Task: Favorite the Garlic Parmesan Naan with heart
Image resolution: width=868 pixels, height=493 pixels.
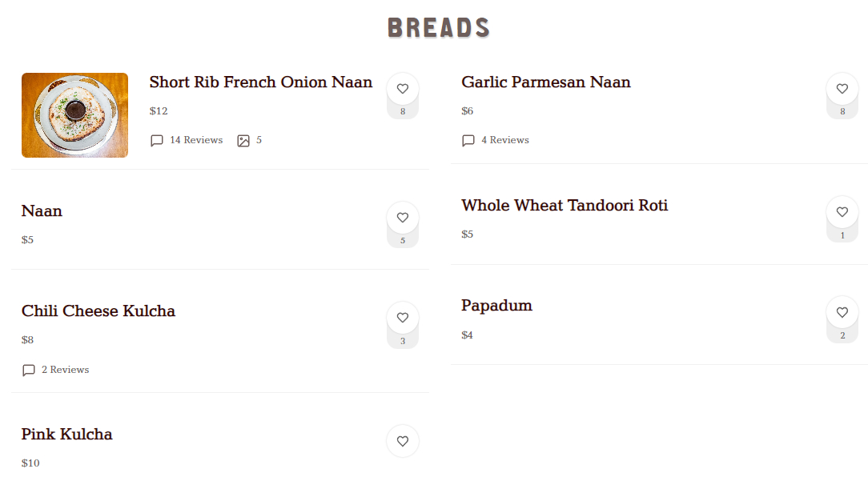Action: coord(842,89)
